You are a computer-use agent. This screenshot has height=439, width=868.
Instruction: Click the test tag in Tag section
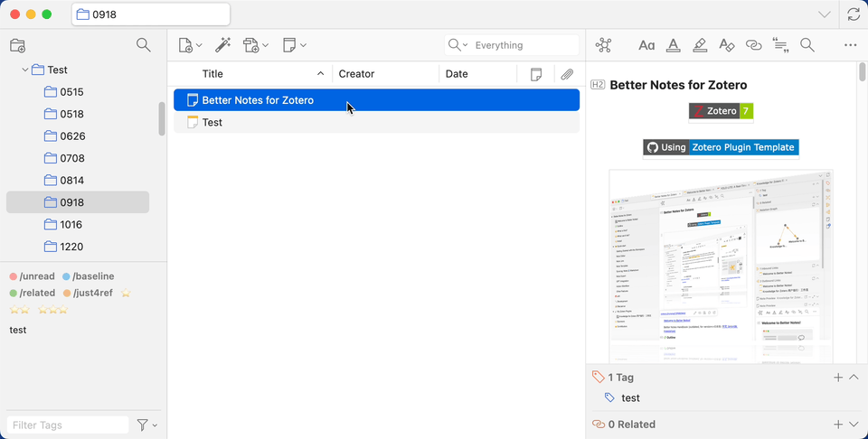(630, 398)
